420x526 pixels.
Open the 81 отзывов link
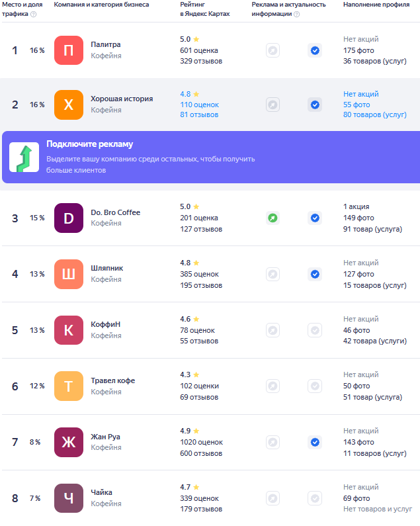coord(199,114)
